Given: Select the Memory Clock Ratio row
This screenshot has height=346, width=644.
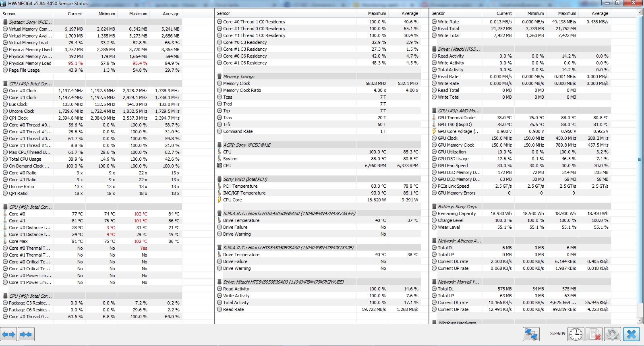Looking at the screenshot, I should pos(318,90).
